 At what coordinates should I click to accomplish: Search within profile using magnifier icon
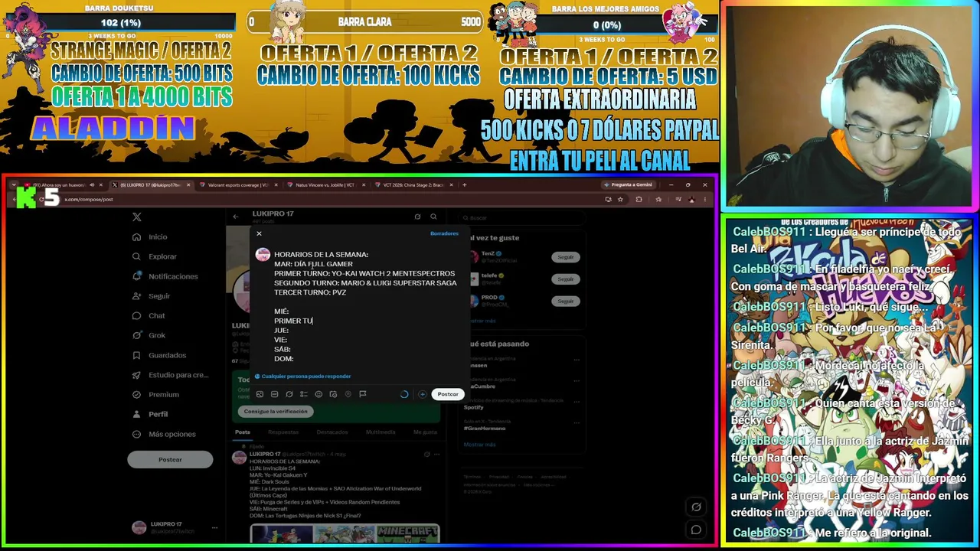(433, 217)
